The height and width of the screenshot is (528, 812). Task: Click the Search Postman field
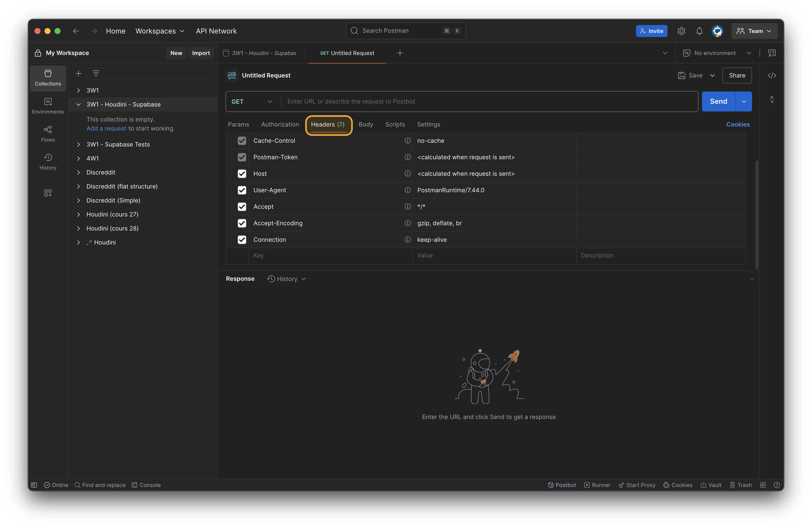(406, 31)
